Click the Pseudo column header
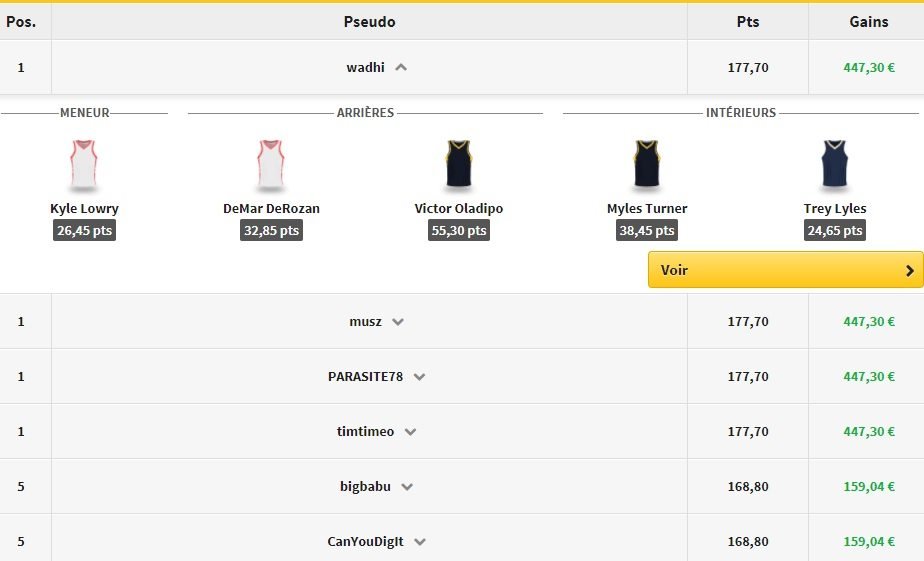 tap(369, 22)
